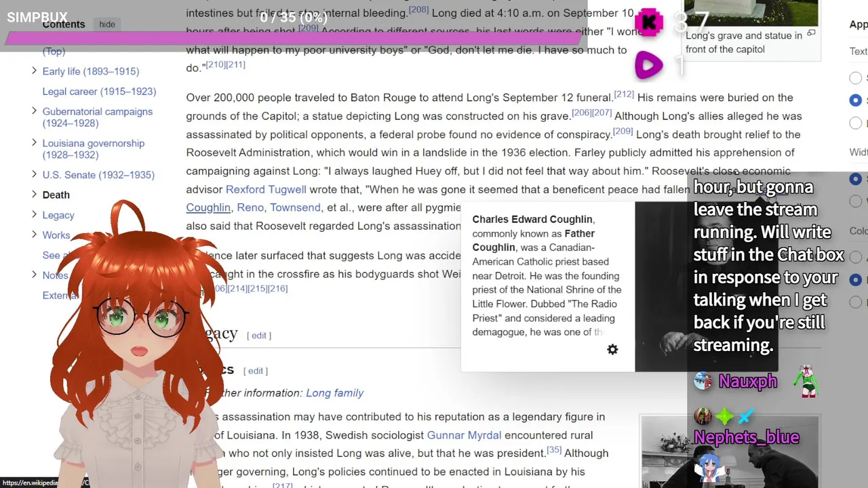Click the SIMPBUX overlay label

37,18
